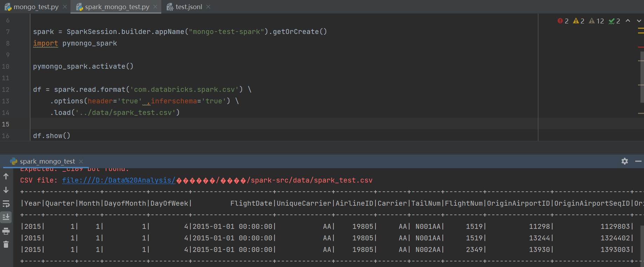The height and width of the screenshot is (267, 644).
Task: Click the '../data/spark_test.csv' string
Action: click(126, 112)
